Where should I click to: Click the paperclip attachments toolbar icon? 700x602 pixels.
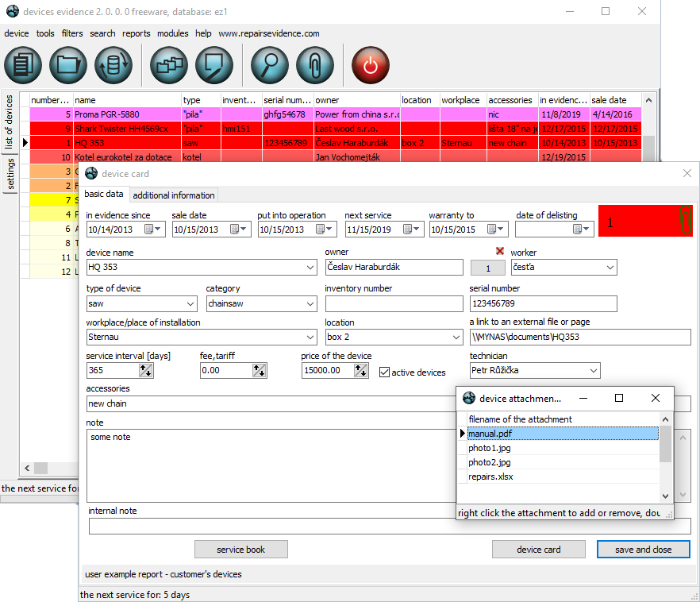(x=315, y=65)
